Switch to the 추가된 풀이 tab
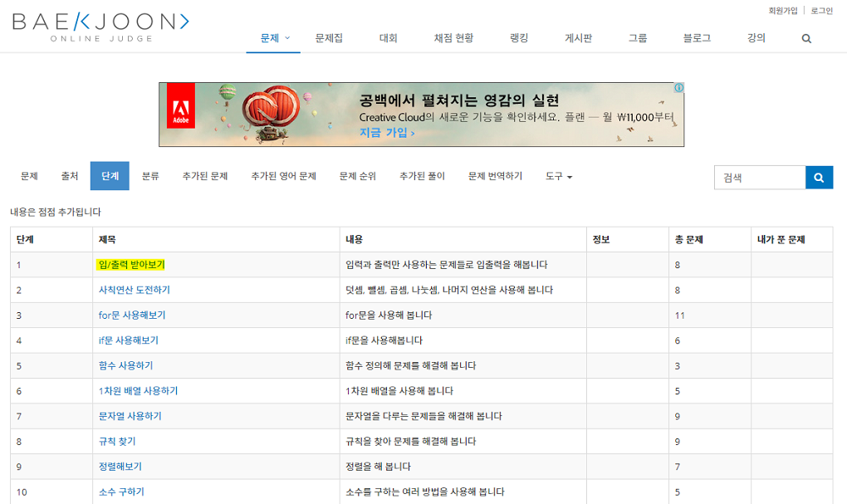 pos(422,176)
